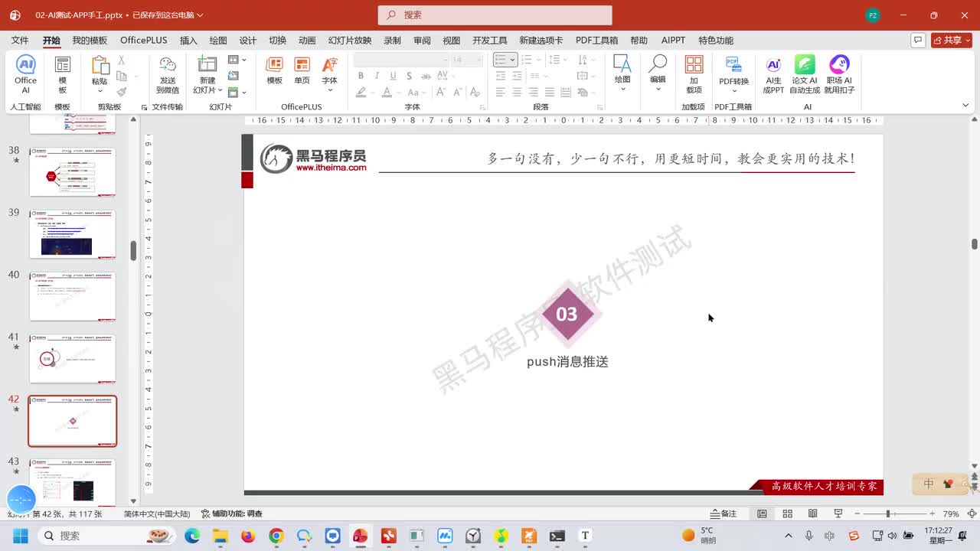This screenshot has height=551, width=980.
Task: Adjust the zoom slider handle
Action: point(887,514)
